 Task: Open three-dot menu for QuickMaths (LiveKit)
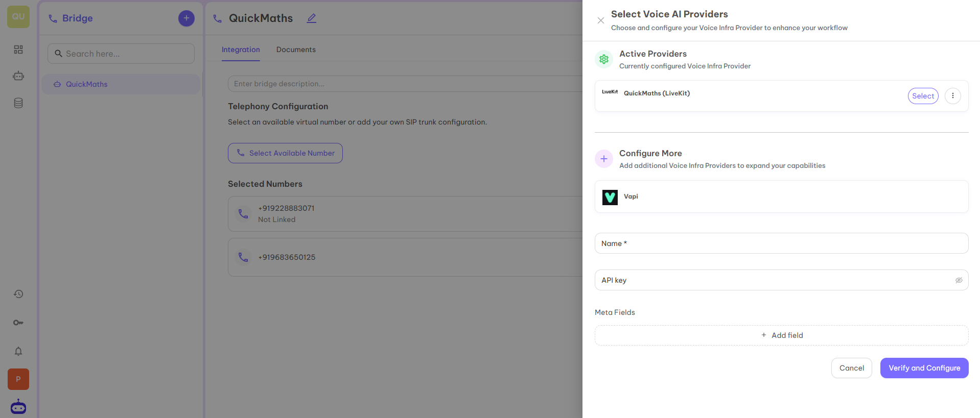[952, 96]
